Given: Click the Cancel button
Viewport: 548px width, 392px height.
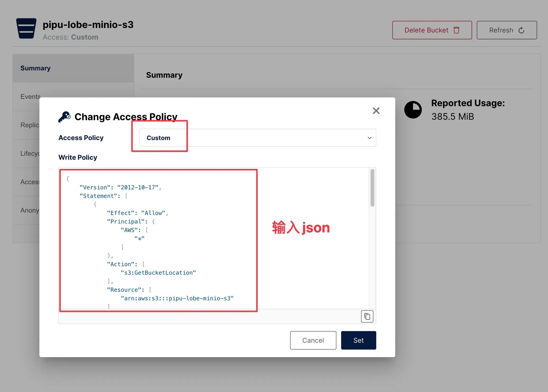Looking at the screenshot, I should (x=313, y=340).
